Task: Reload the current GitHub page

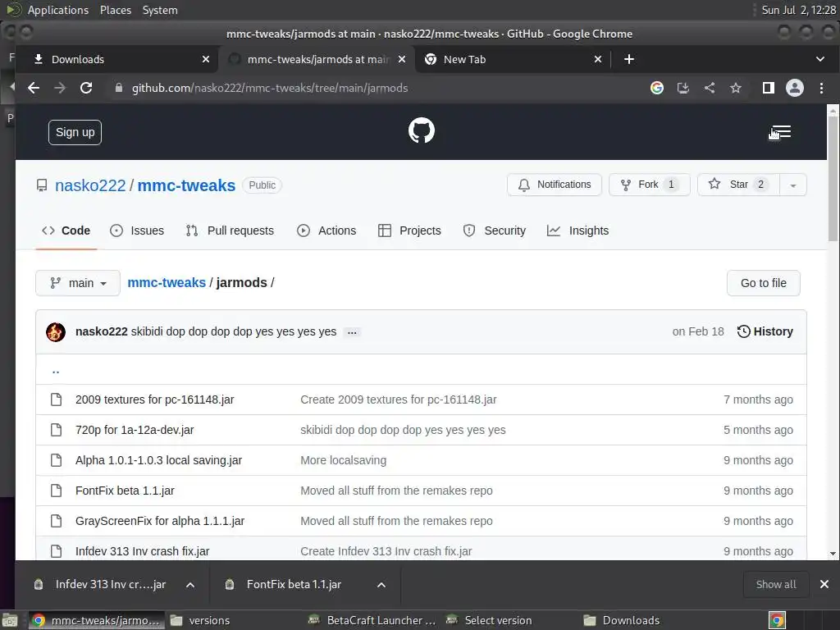Action: click(x=86, y=88)
